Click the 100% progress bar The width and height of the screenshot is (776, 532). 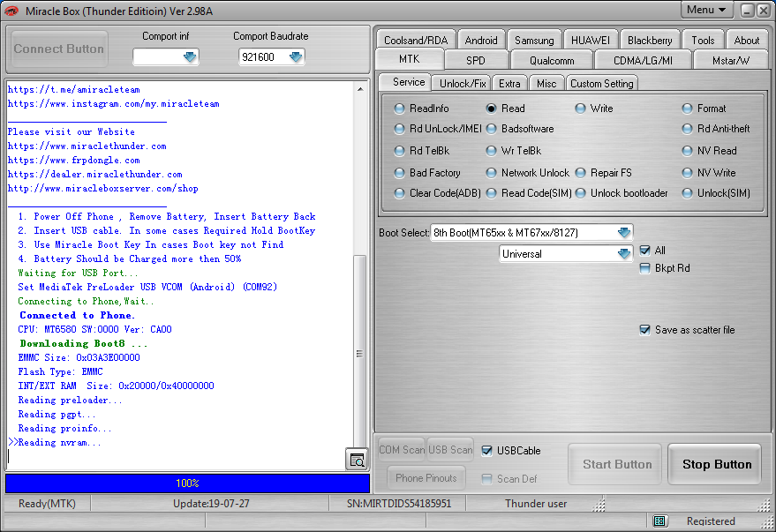tap(187, 483)
